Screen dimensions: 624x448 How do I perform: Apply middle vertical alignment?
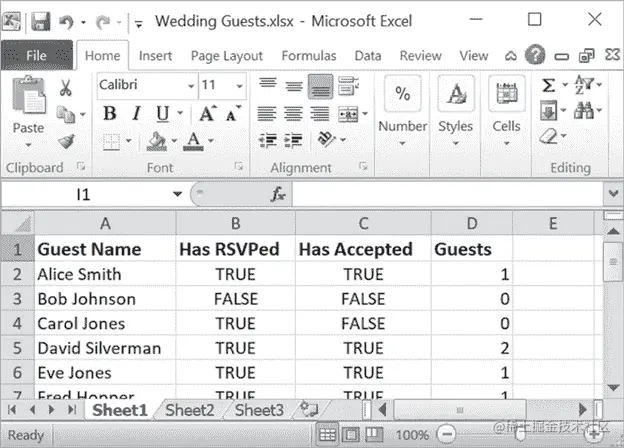pos(294,86)
